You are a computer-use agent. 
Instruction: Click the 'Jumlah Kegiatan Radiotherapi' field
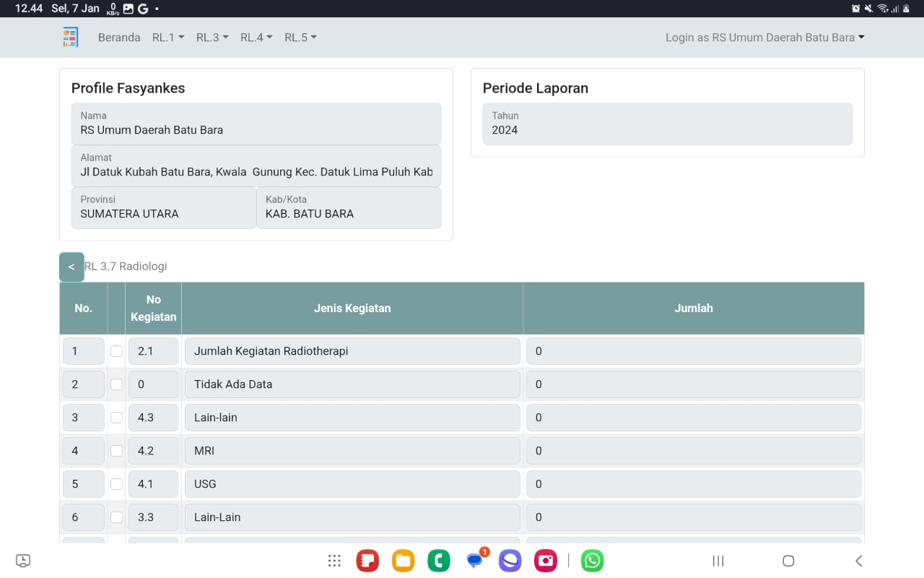352,351
